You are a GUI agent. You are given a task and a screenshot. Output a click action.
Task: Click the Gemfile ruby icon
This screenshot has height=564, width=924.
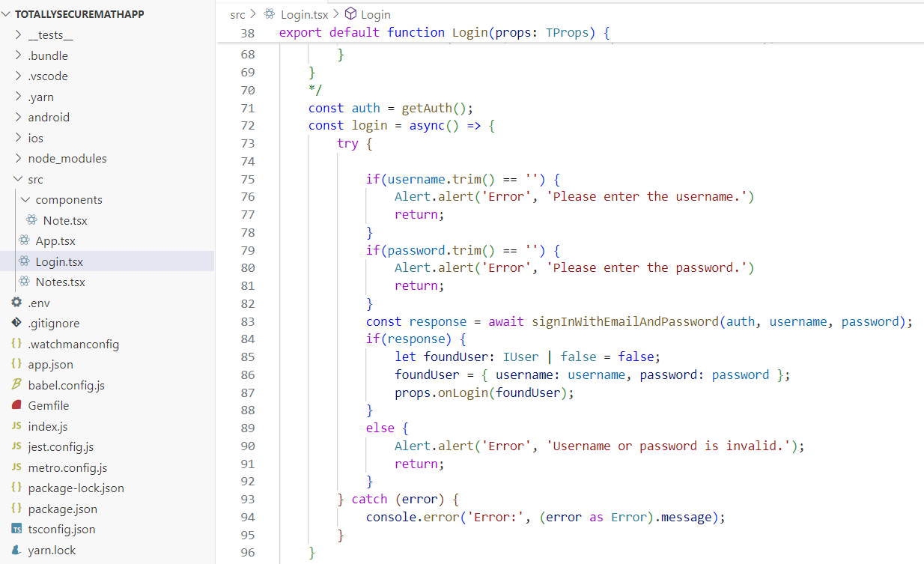click(16, 406)
